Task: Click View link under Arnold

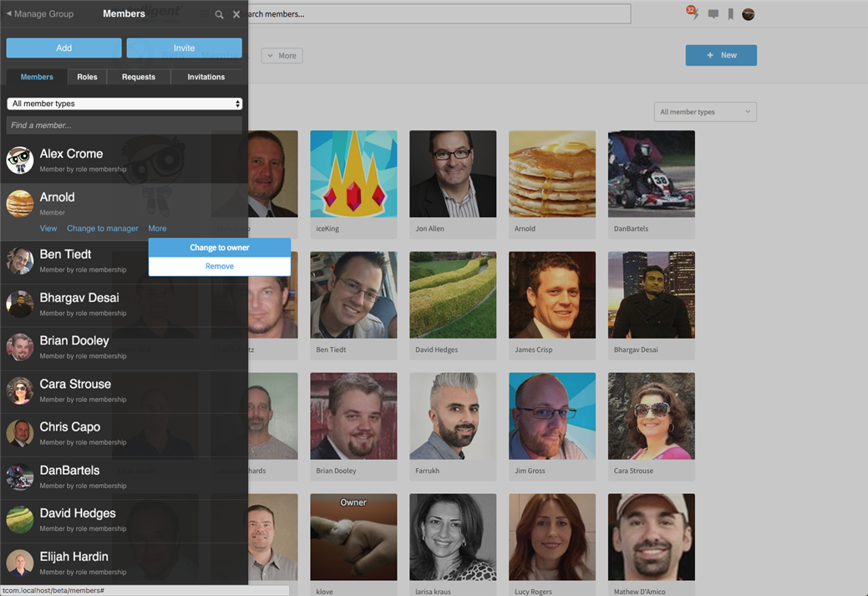Action: (48, 228)
